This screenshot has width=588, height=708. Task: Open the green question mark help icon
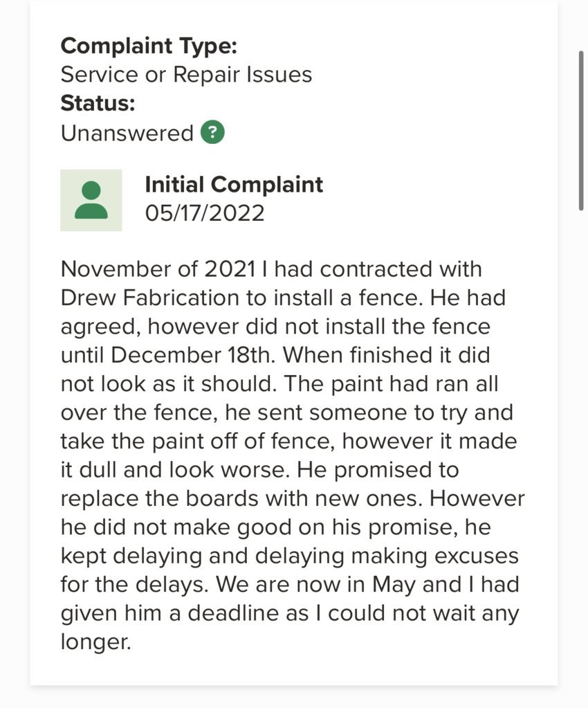(212, 132)
